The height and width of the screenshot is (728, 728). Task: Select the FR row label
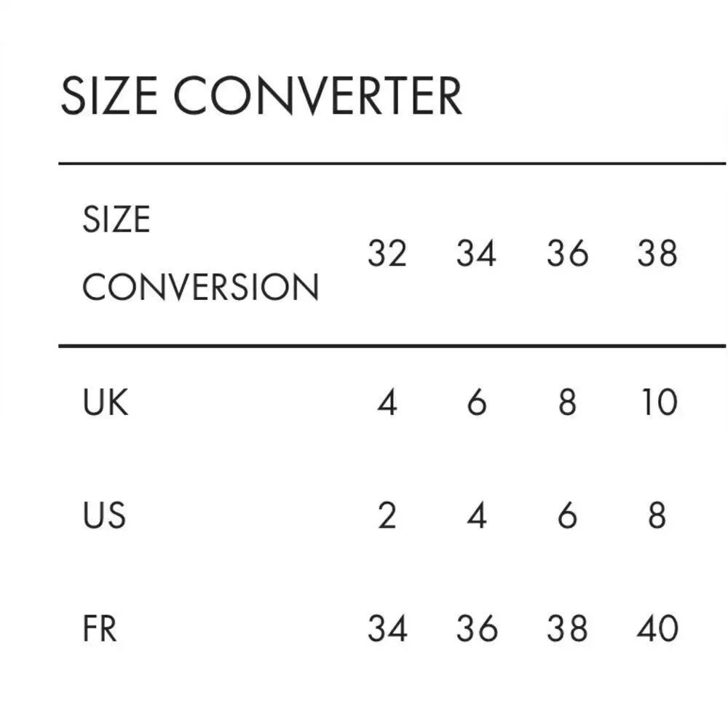(100, 628)
